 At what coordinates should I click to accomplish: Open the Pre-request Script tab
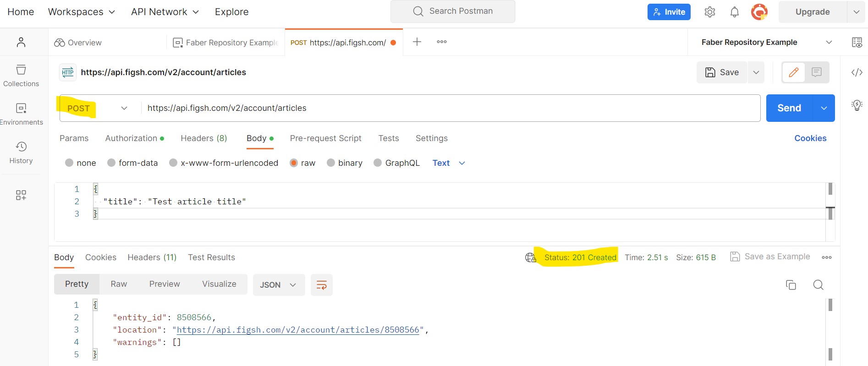pyautogui.click(x=326, y=138)
